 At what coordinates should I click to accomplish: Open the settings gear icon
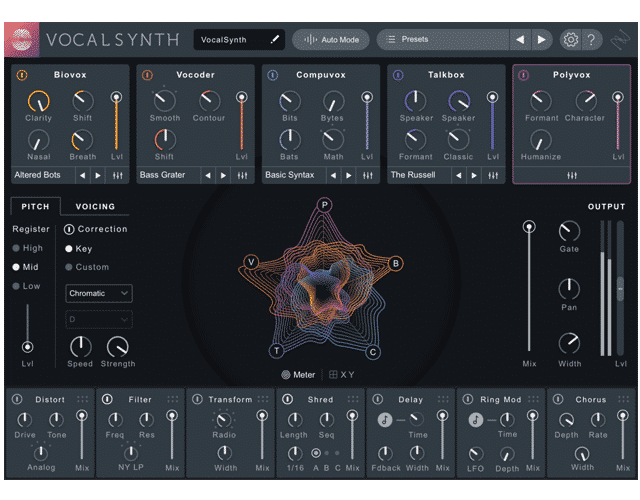pos(571,40)
